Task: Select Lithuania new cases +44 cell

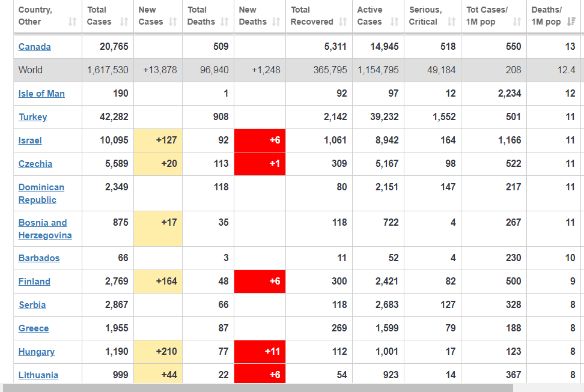Action: [158, 374]
